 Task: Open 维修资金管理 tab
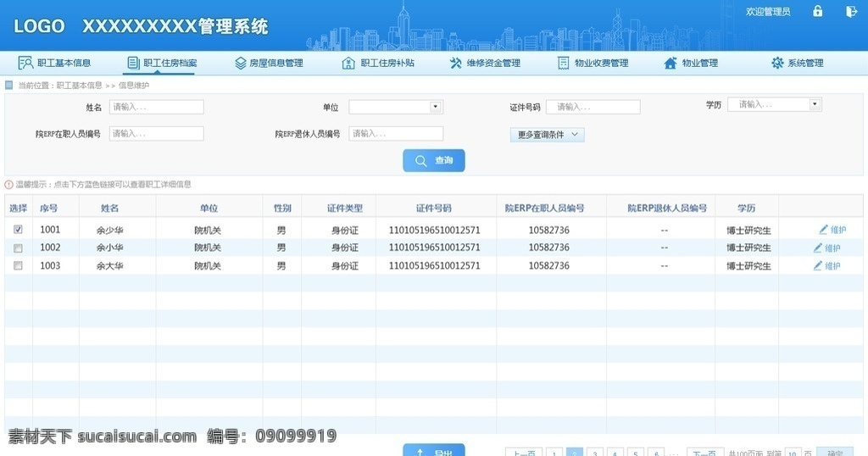click(x=485, y=63)
